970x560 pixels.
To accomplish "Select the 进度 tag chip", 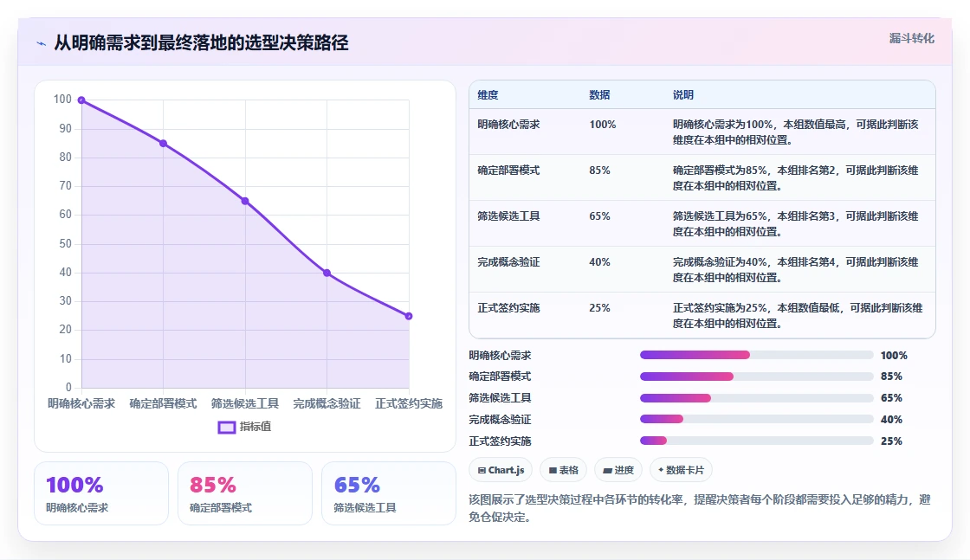I will pos(618,470).
